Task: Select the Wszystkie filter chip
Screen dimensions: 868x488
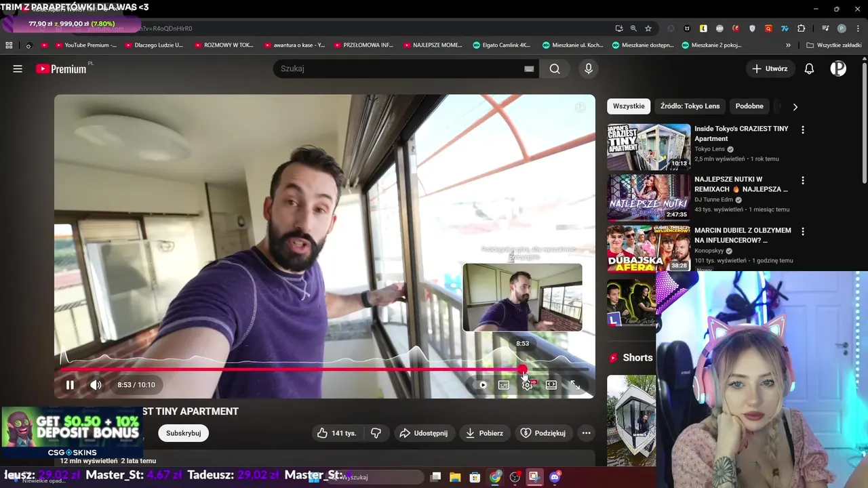Action: pyautogui.click(x=629, y=106)
